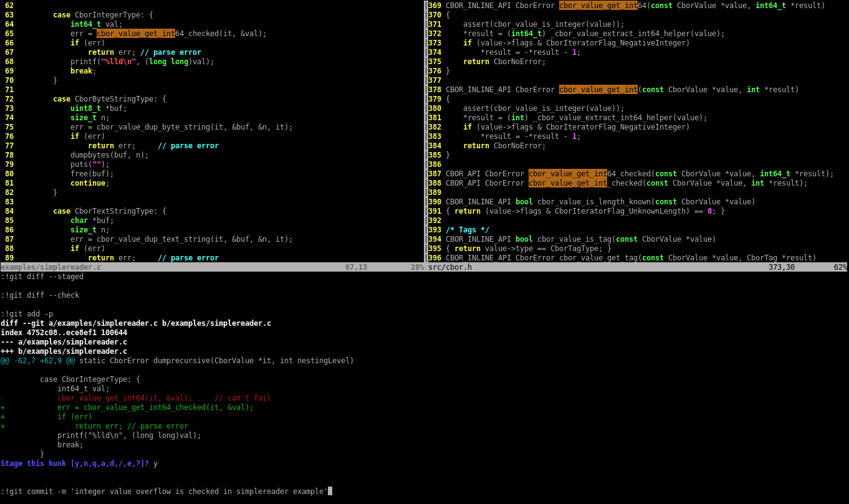Screen dimensions: 849x504
Task: Click 'case CborIntegerType: {' in left editor pane
Action: click(103, 15)
